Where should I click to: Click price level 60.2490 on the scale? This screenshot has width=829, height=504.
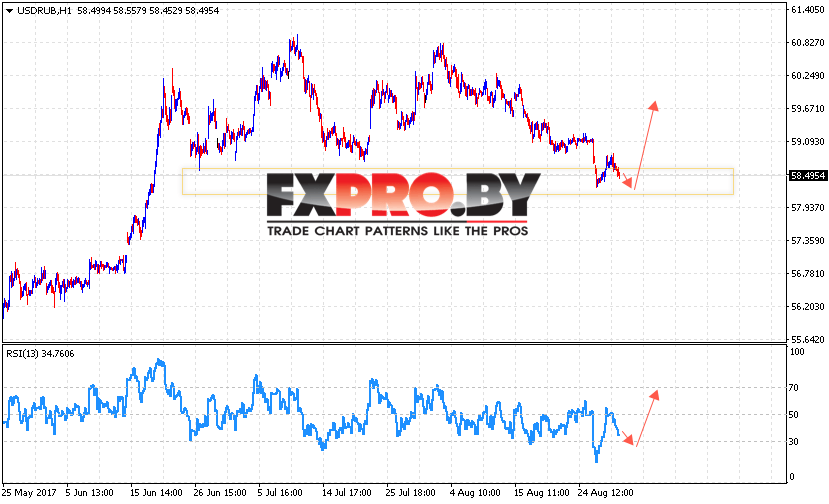click(x=807, y=76)
